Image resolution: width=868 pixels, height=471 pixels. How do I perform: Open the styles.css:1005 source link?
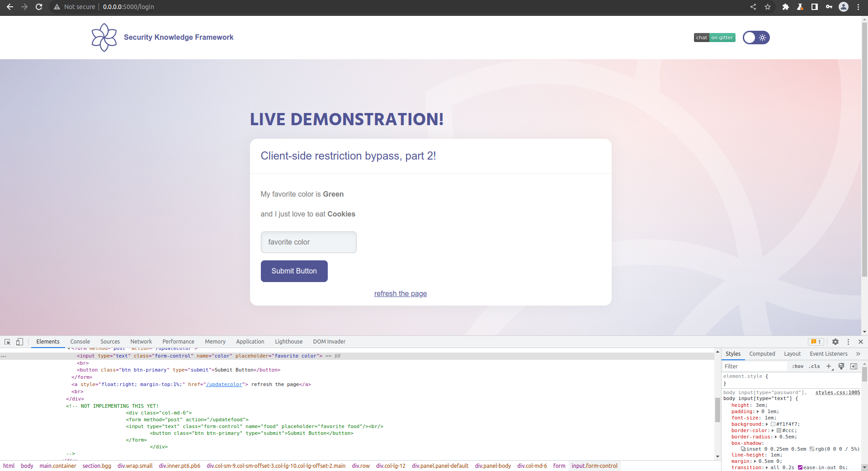[x=838, y=392]
